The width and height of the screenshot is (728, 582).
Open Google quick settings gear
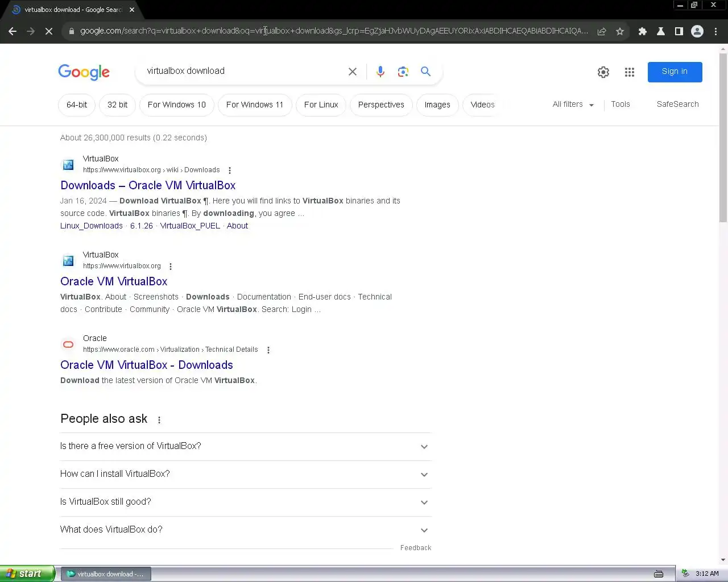tap(603, 72)
